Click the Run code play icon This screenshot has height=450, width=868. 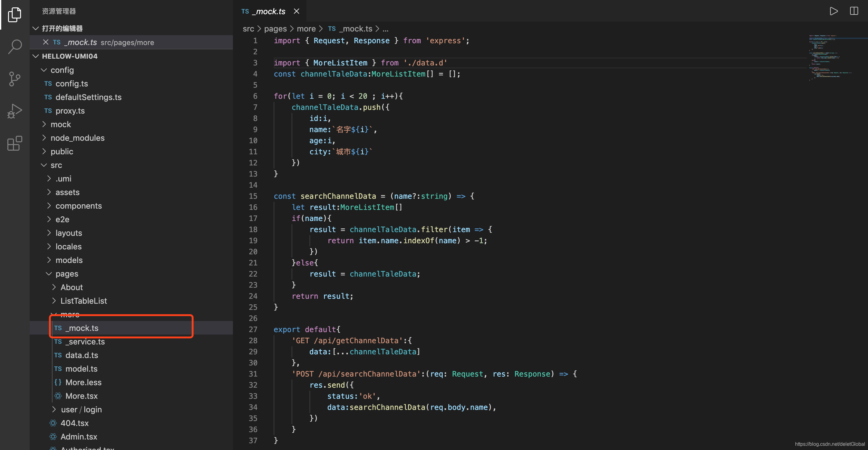(x=834, y=11)
